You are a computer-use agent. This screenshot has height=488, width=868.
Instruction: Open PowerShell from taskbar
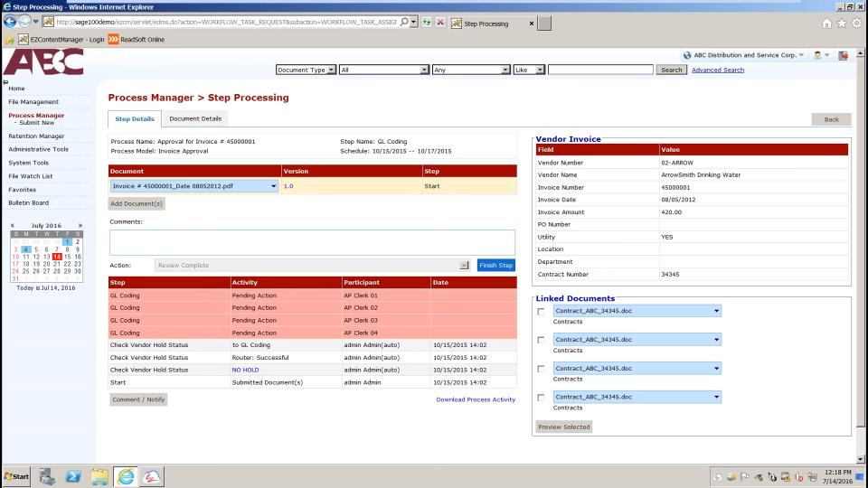(x=73, y=476)
